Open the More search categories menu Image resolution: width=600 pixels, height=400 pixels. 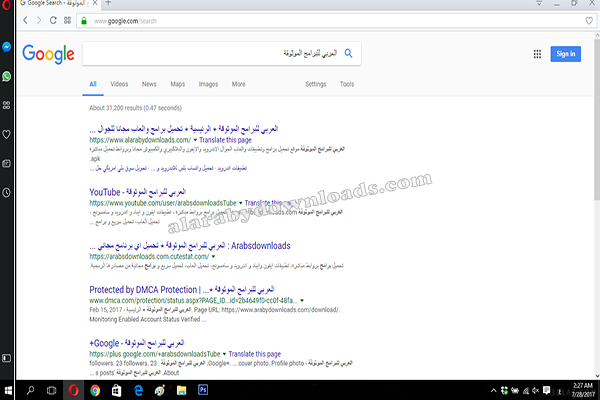(x=238, y=84)
